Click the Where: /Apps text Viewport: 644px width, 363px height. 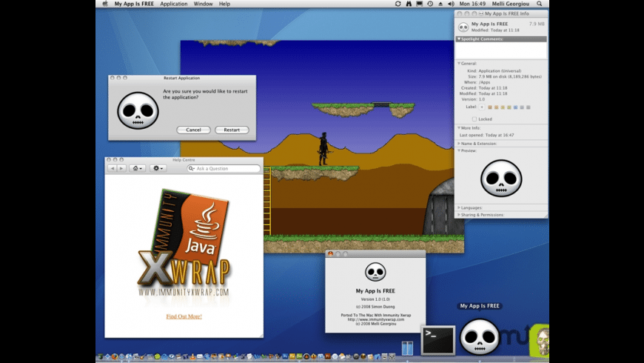point(477,82)
